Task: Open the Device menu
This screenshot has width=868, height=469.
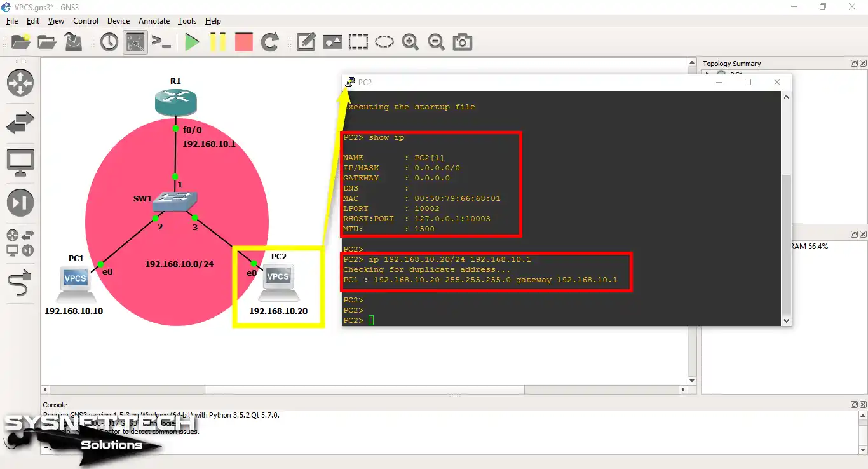Action: point(118,21)
